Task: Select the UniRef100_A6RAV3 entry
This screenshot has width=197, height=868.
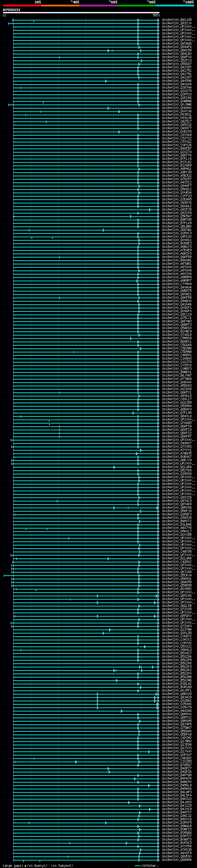Action: coord(177,409)
